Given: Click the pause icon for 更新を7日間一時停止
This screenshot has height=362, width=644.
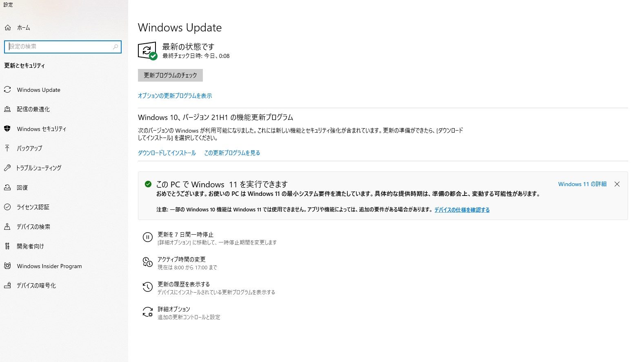Looking at the screenshot, I should coord(147,238).
